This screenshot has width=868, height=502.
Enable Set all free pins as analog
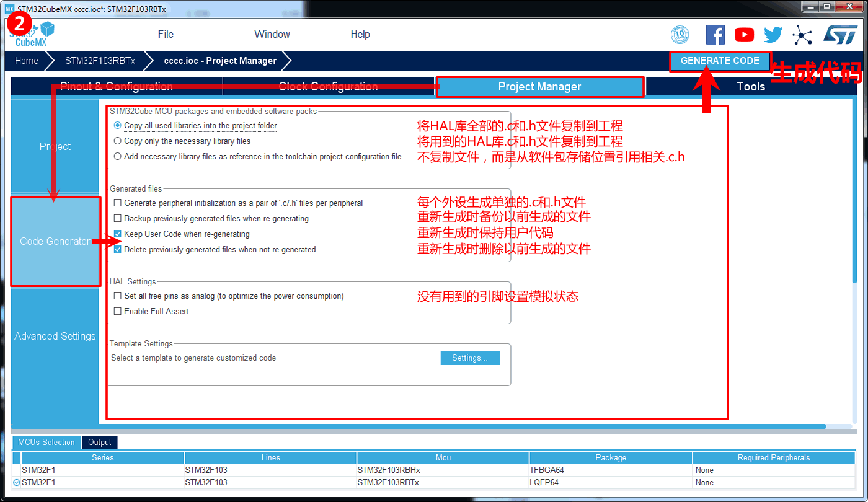117,296
